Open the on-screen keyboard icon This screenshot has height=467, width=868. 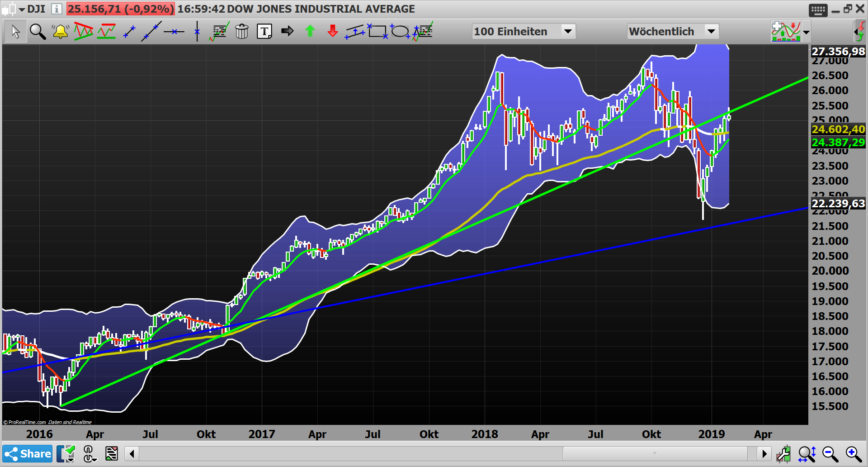tap(818, 10)
